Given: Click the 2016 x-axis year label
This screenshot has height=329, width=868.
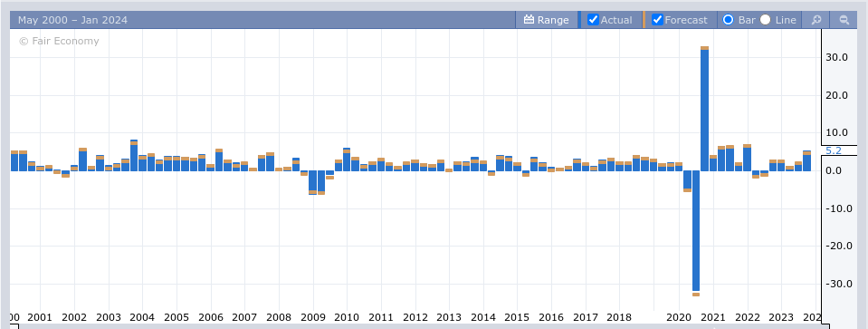Looking at the screenshot, I should tap(551, 318).
